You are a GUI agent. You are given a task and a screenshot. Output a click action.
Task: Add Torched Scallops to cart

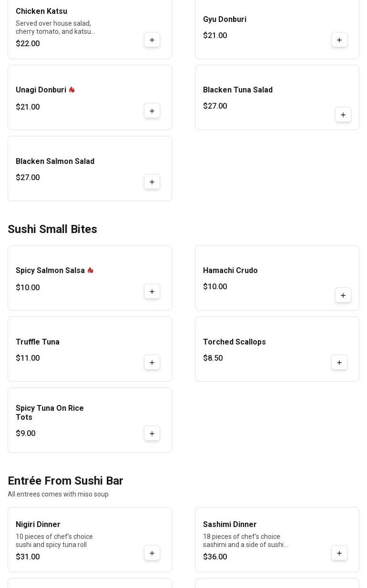339,363
